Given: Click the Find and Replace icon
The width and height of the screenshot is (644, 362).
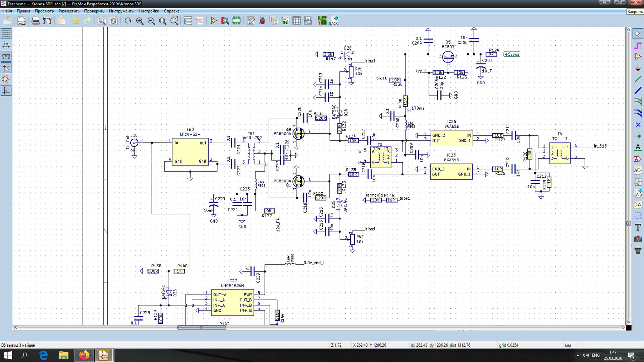Looking at the screenshot, I should (113, 21).
